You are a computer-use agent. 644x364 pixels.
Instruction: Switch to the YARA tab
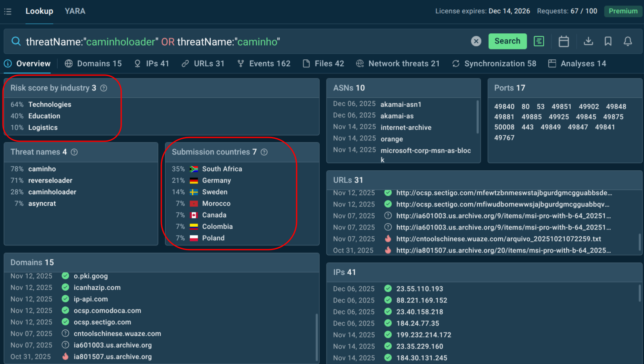(75, 12)
